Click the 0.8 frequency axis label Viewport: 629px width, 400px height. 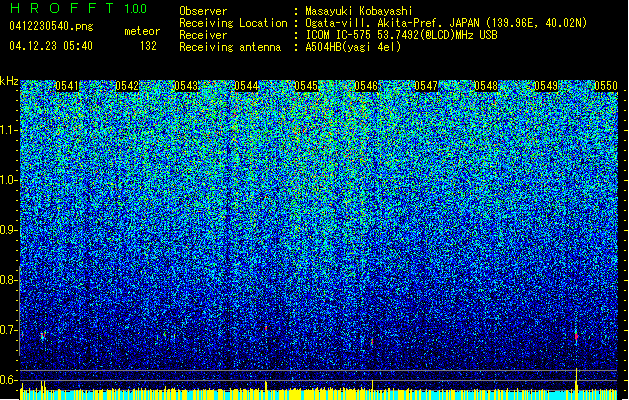point(9,280)
